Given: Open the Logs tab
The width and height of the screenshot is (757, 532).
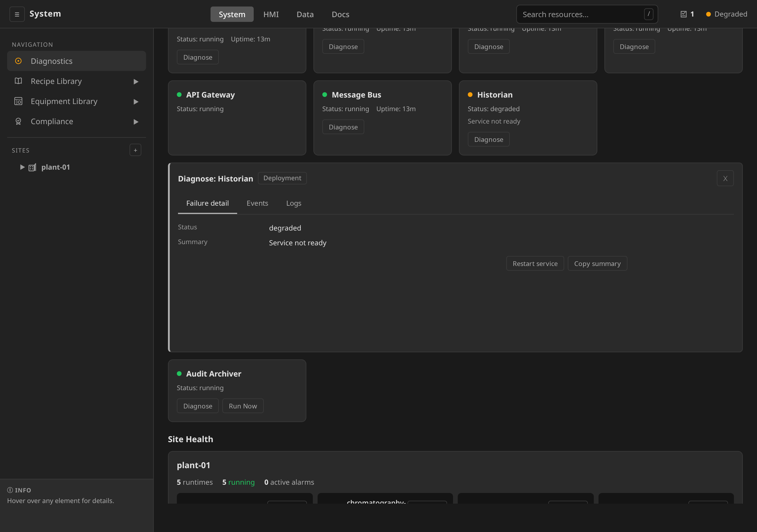Looking at the screenshot, I should tap(293, 203).
